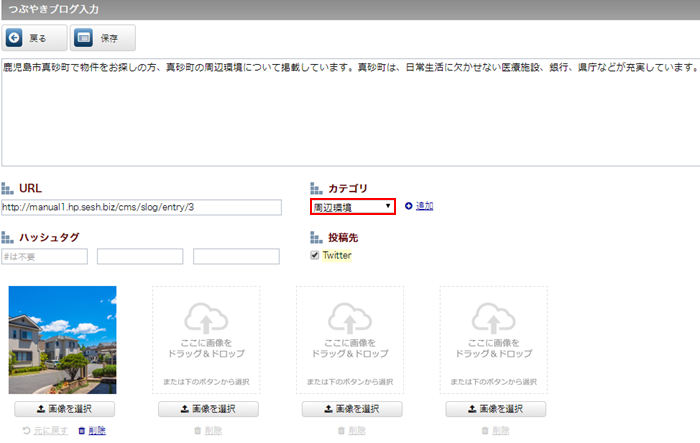This screenshot has width=700, height=443.
Task: Click the trash icon under the first image
Action: click(82, 430)
